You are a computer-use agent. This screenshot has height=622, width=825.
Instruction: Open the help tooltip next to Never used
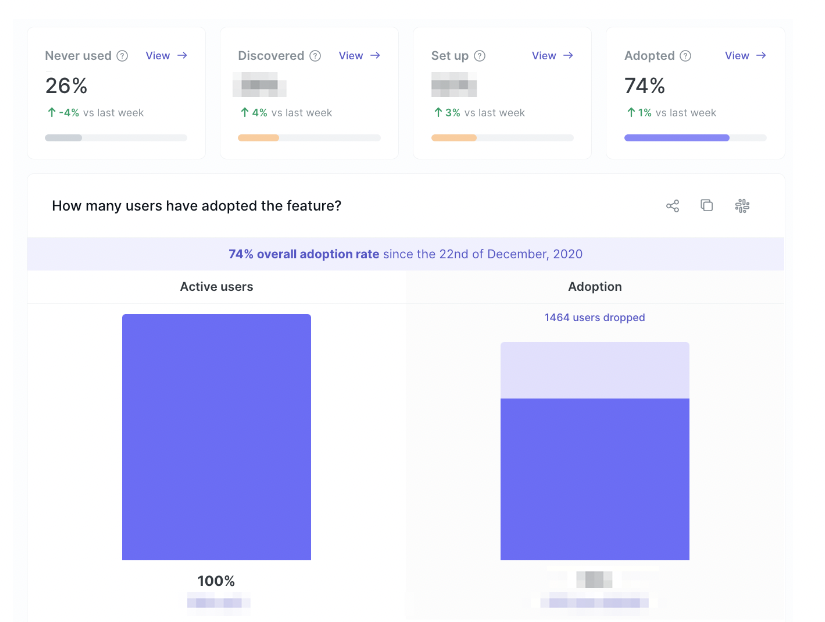pos(122,56)
